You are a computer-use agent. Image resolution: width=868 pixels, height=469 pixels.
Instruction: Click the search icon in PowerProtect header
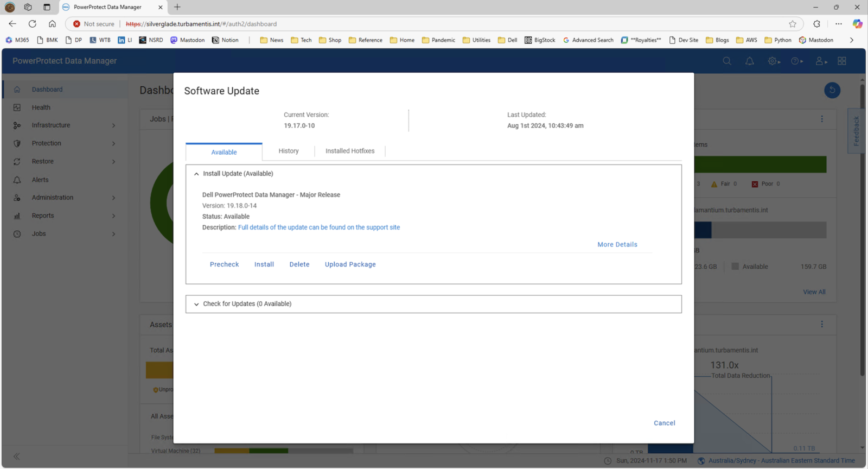[727, 61]
